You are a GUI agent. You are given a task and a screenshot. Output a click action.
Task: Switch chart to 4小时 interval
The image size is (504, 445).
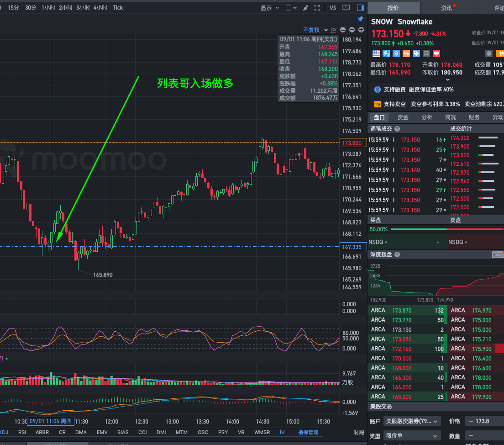tap(100, 8)
